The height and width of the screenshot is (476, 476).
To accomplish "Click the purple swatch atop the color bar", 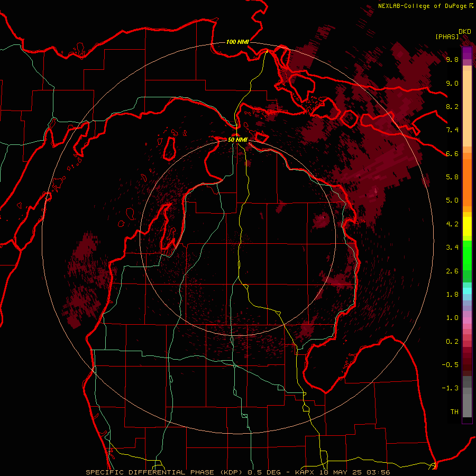I will (467, 53).
